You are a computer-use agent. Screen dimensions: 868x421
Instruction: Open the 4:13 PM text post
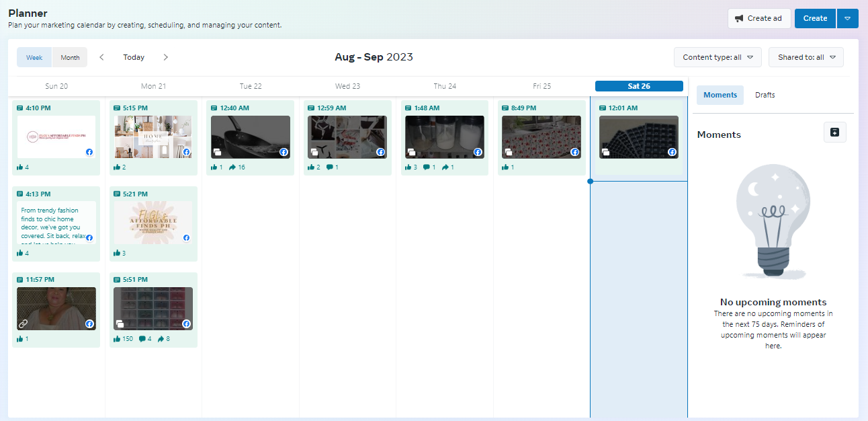click(x=56, y=223)
